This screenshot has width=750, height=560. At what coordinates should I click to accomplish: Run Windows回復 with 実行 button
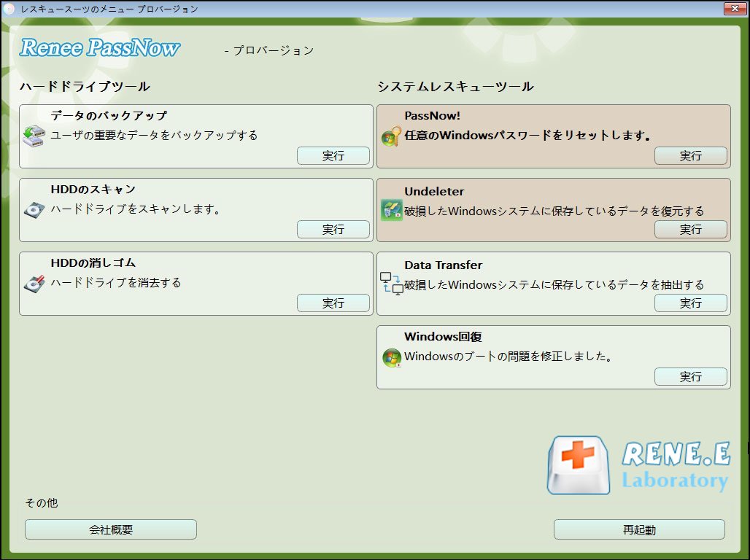[x=691, y=377]
